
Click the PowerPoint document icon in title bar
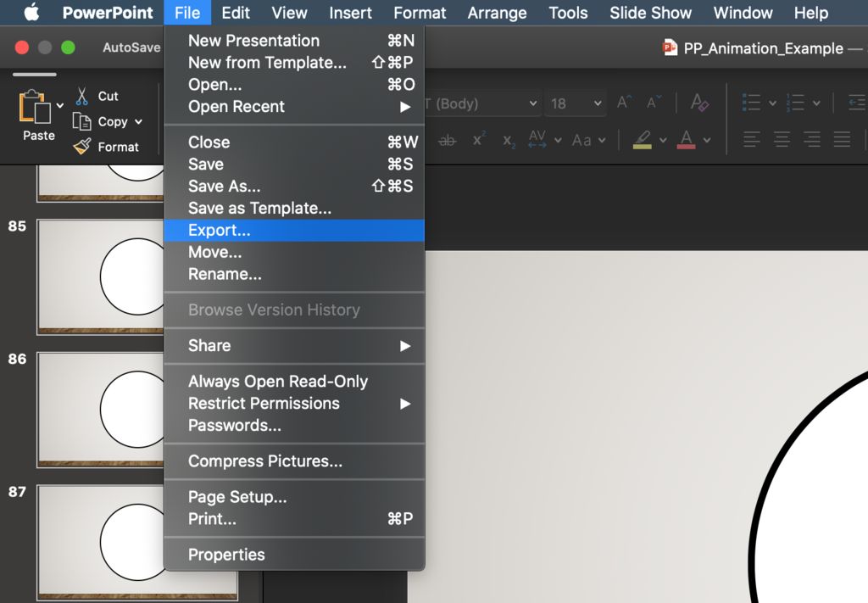[670, 48]
